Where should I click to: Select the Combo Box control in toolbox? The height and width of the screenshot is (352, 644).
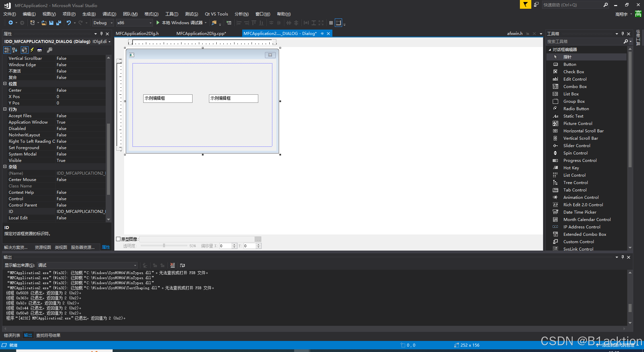[x=575, y=86]
